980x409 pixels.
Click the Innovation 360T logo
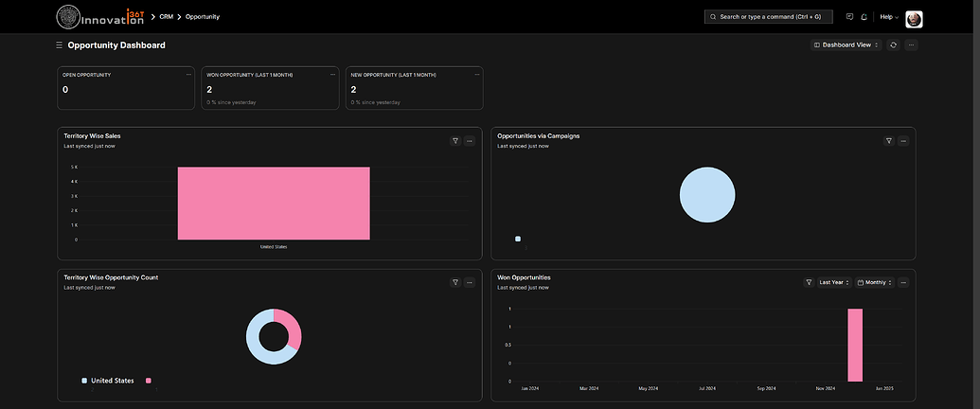click(100, 17)
